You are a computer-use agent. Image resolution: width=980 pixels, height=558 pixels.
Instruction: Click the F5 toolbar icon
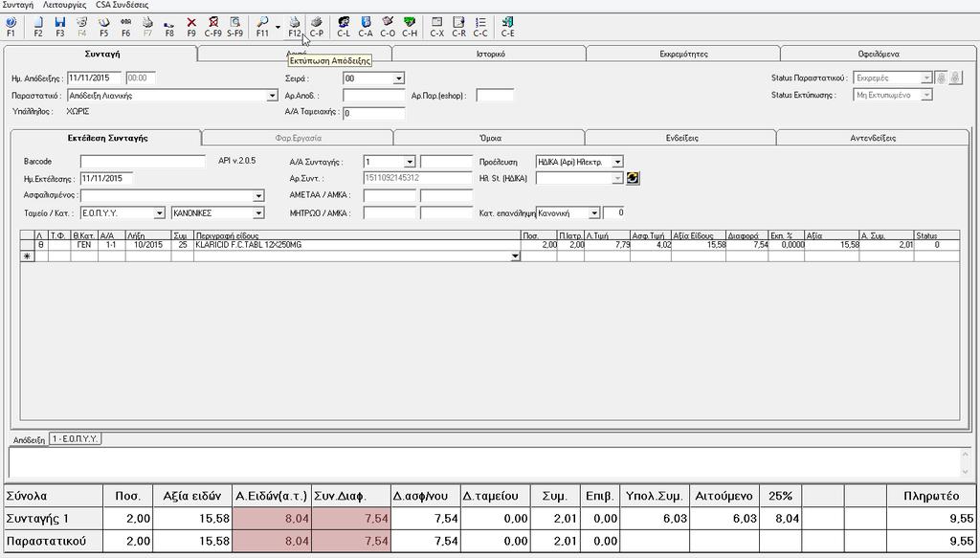coord(103,27)
